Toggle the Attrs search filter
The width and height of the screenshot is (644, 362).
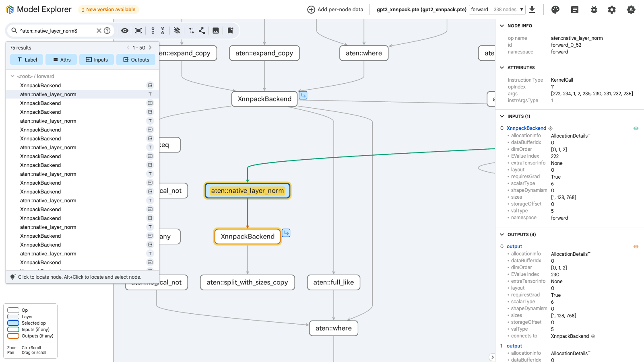pyautogui.click(x=61, y=60)
